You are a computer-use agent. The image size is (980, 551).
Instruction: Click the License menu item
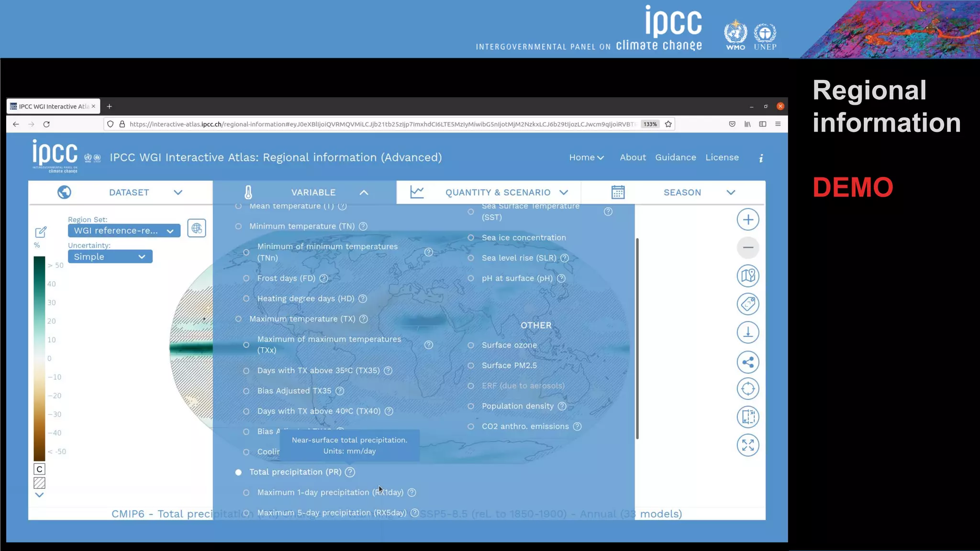coord(722,157)
